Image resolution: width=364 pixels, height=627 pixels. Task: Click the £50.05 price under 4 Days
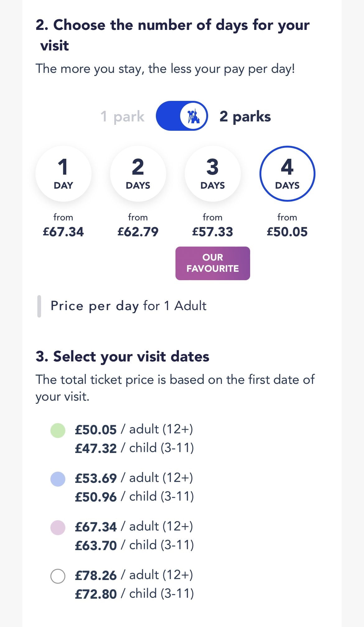coord(287,232)
